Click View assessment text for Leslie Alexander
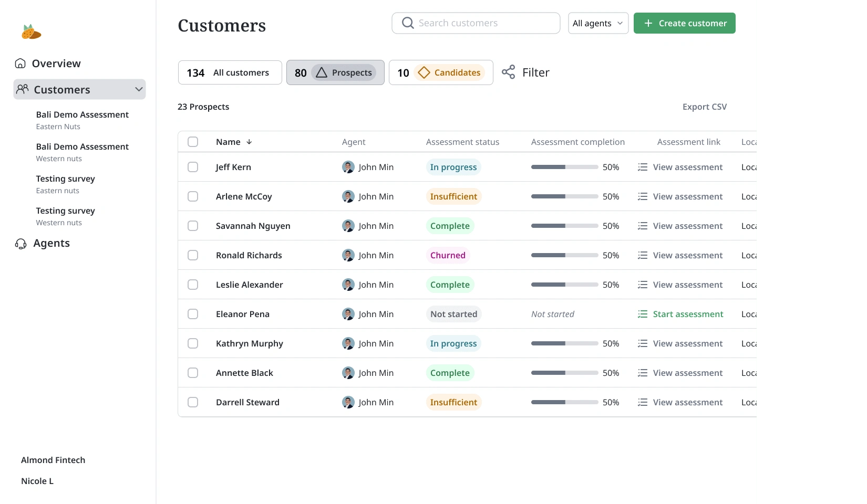This screenshot has height=504, width=867. [688, 285]
